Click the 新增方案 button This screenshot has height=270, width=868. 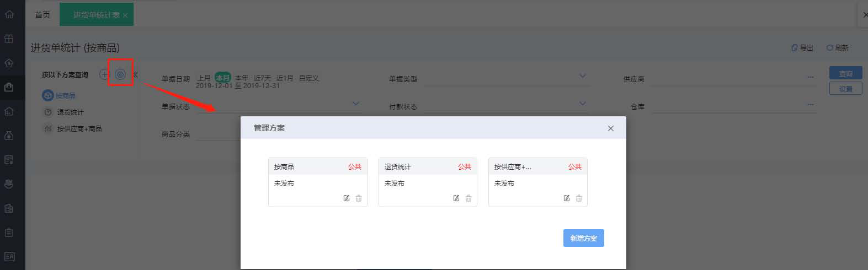click(583, 238)
